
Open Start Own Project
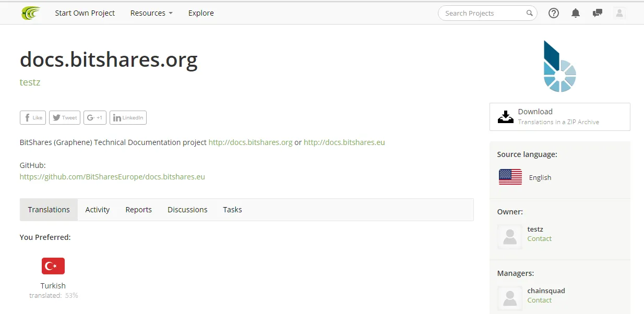pyautogui.click(x=85, y=13)
